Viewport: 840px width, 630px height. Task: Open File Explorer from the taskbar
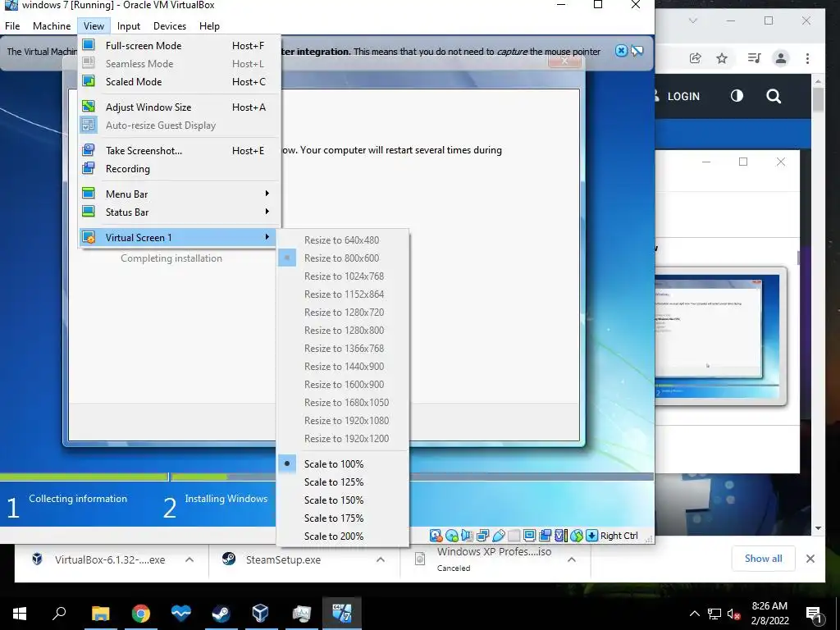[x=100, y=613]
